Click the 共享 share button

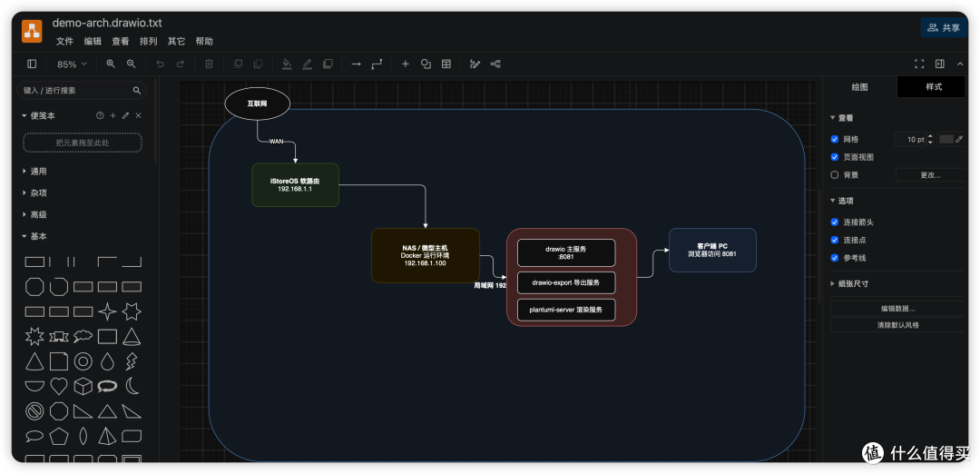click(x=945, y=27)
